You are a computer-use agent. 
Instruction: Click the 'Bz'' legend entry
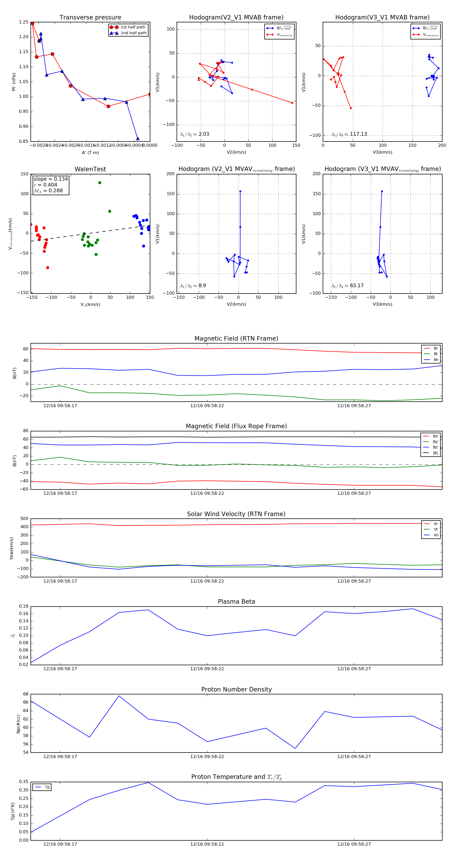[431, 447]
